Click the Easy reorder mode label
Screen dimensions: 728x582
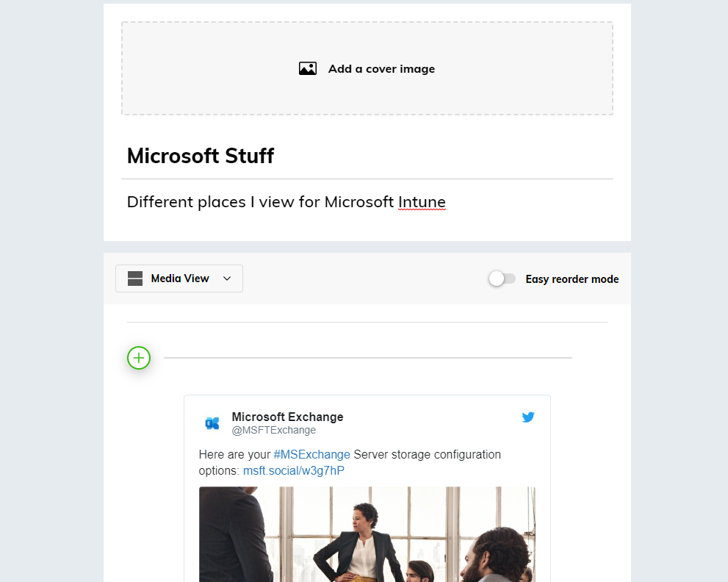tap(572, 279)
